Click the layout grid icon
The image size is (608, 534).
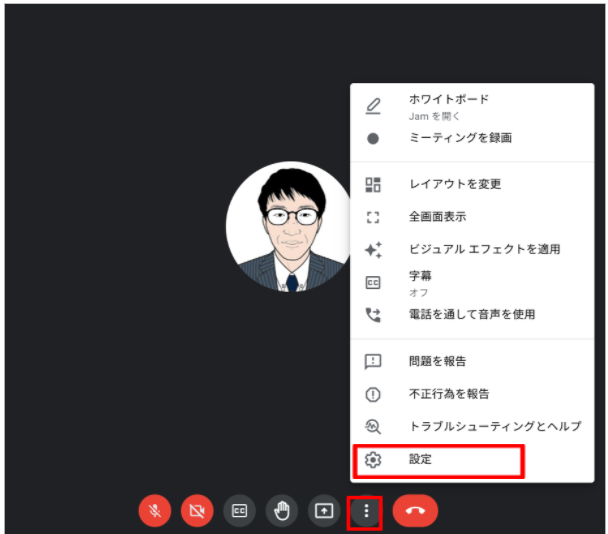[x=373, y=185]
